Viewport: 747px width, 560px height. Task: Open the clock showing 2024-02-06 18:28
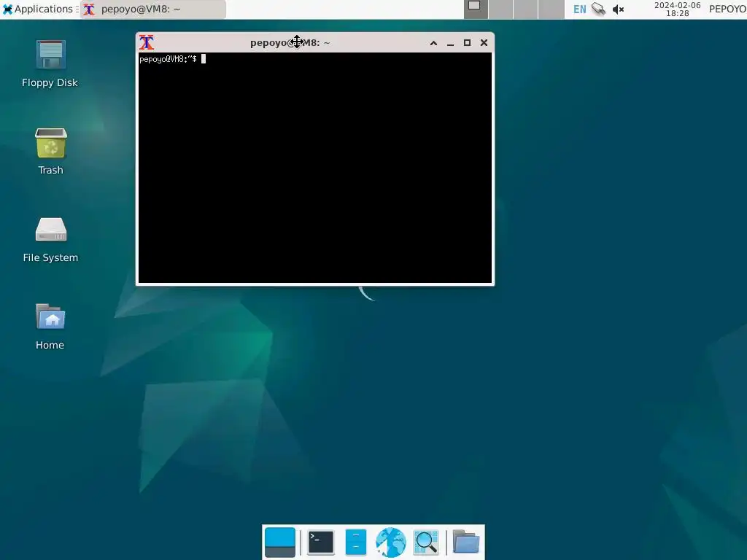click(677, 9)
